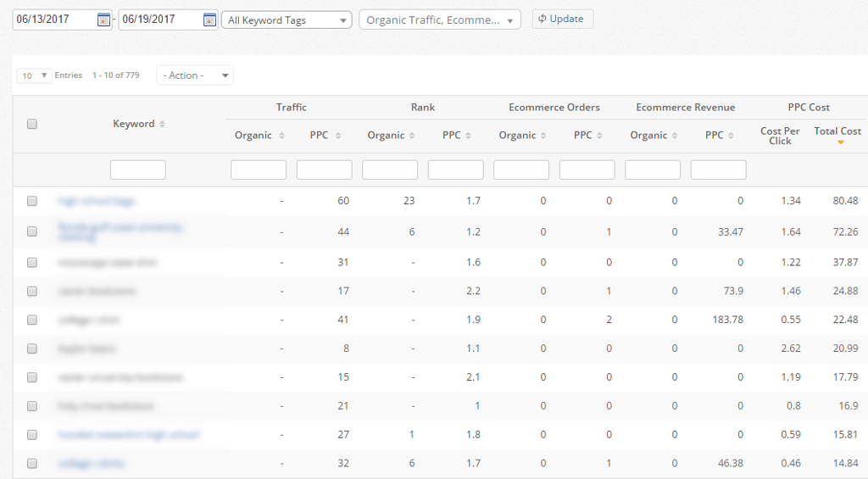Toggle the select-all checkbox in table header
Viewport: 868px width, 479px height.
pyautogui.click(x=32, y=124)
